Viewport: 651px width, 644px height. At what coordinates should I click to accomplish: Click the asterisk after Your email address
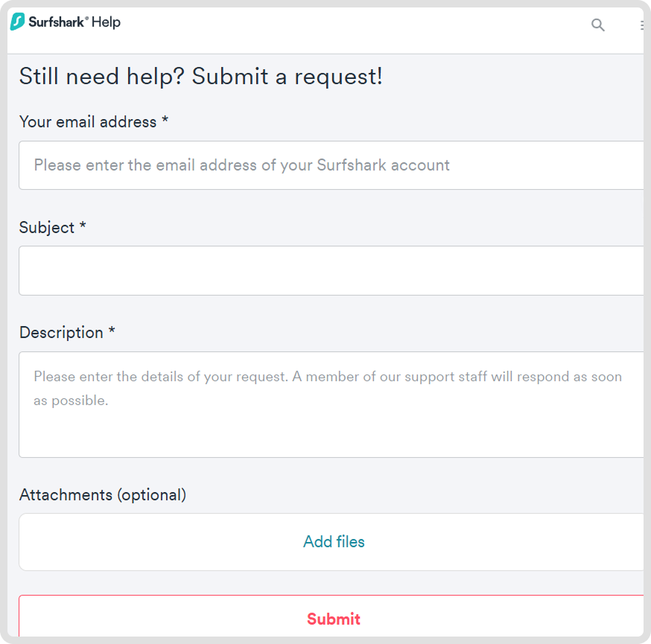click(165, 121)
